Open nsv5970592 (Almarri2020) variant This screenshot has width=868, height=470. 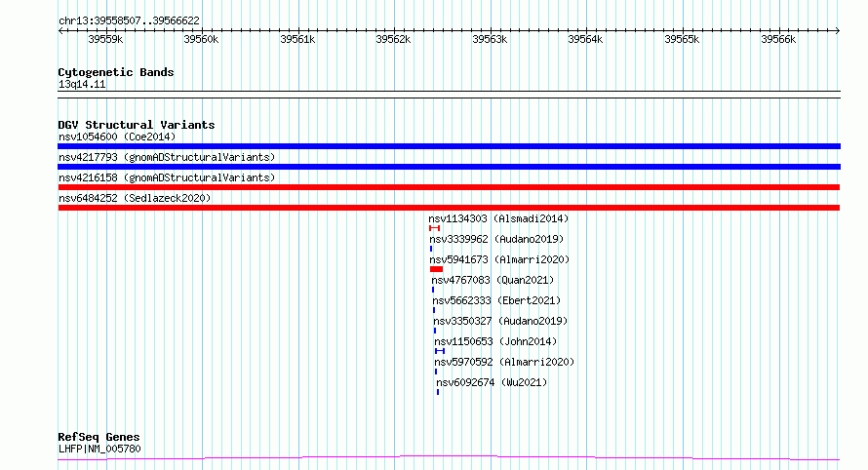point(504,362)
